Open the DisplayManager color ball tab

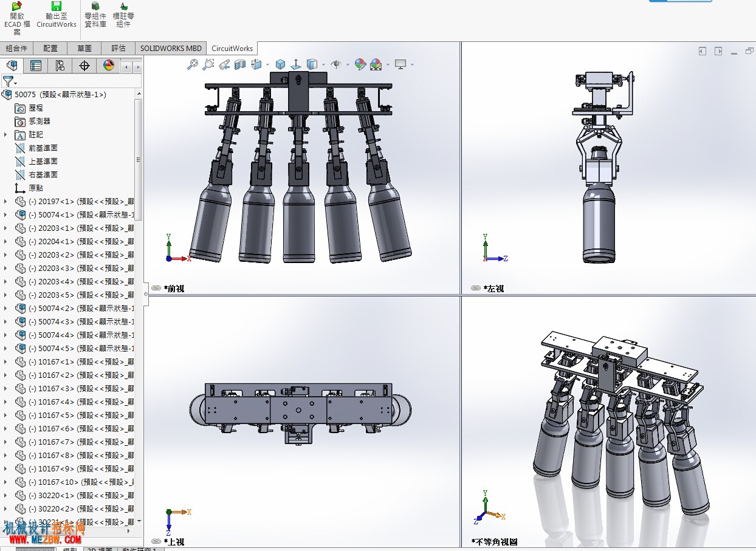pyautogui.click(x=109, y=66)
